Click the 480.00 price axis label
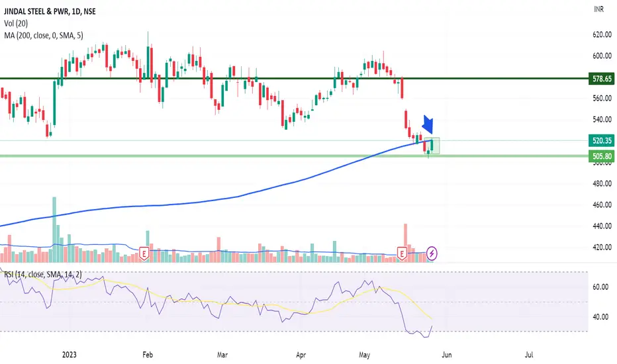This screenshot has height=364, width=617. click(x=602, y=183)
